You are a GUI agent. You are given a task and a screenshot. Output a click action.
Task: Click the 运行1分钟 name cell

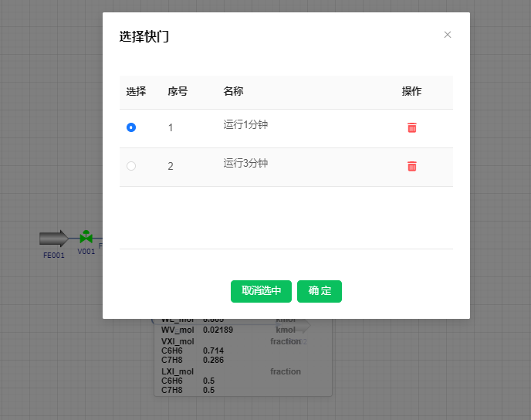pos(245,124)
